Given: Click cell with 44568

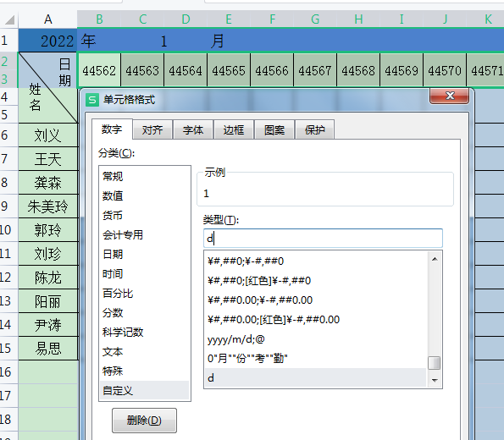Looking at the screenshot, I should pyautogui.click(x=358, y=70).
